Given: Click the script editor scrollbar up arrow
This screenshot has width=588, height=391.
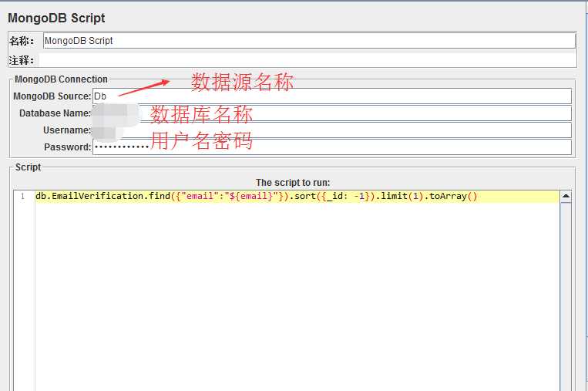Looking at the screenshot, I should click(x=566, y=196).
